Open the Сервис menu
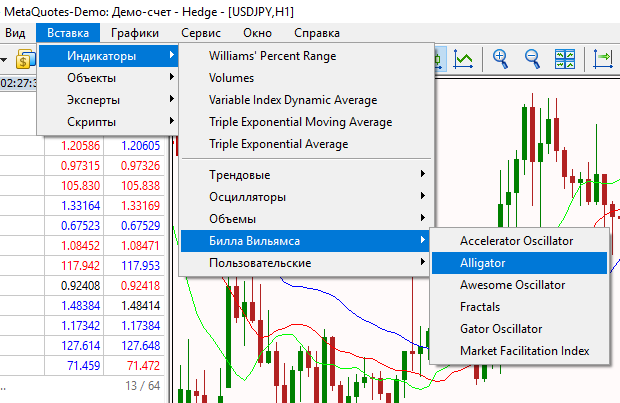620x403 pixels. coord(201,33)
